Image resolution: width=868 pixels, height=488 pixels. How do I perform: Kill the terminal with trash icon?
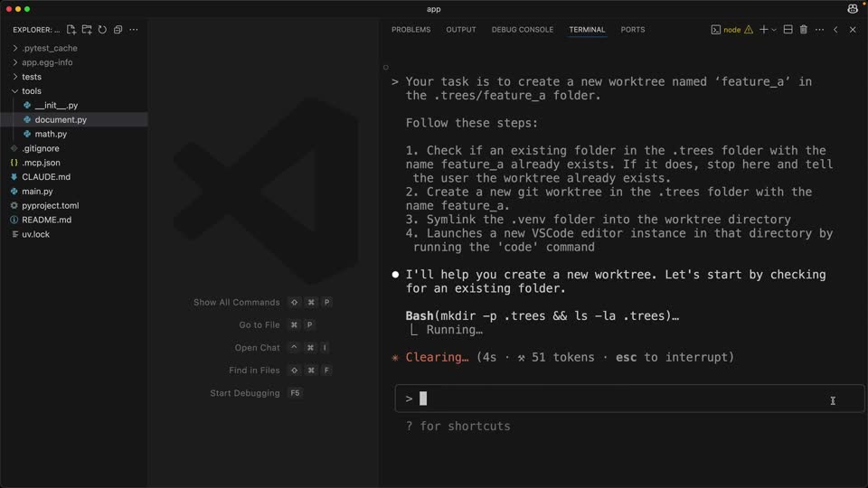803,30
